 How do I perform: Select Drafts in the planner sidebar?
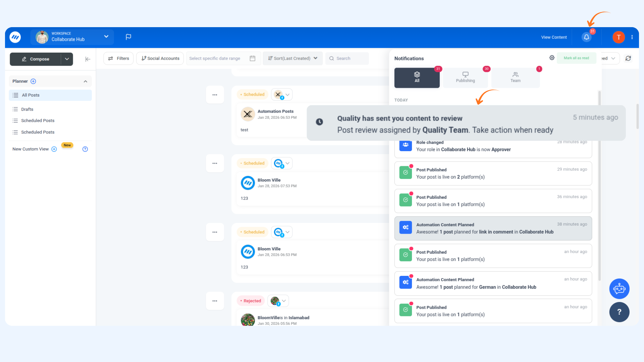[27, 109]
